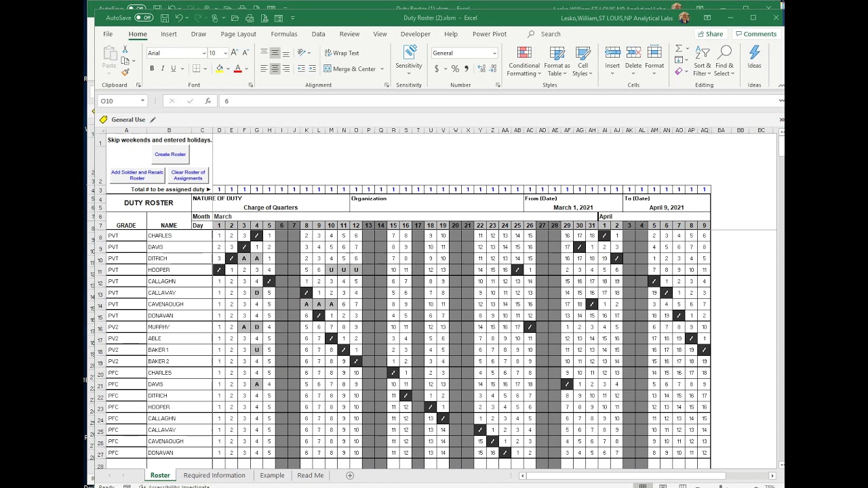This screenshot has width=868, height=488.
Task: Open the Required Information sheet tab
Action: [x=214, y=475]
